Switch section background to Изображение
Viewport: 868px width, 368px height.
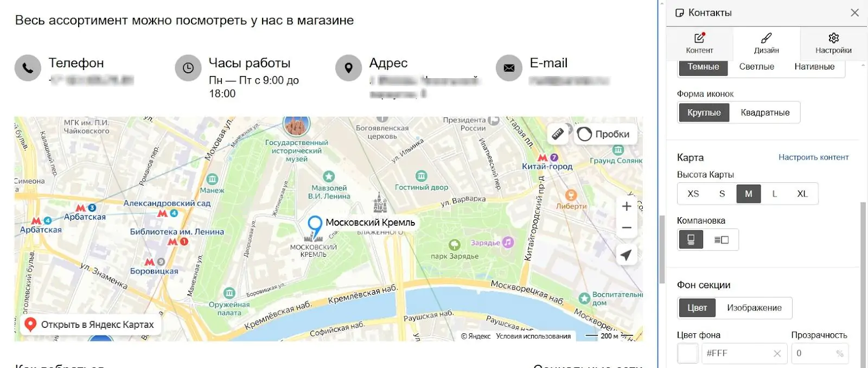tap(754, 308)
